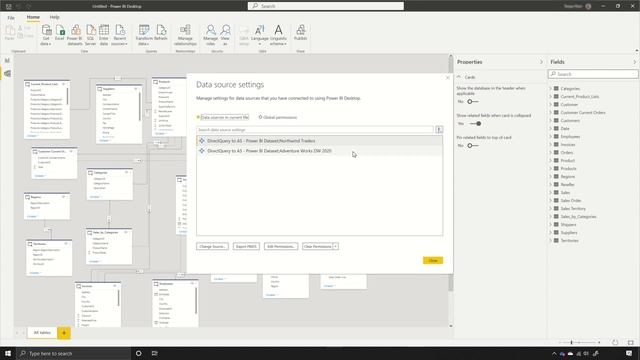Click the Enter data ribbon icon
The image size is (640, 360).
[x=104, y=35]
